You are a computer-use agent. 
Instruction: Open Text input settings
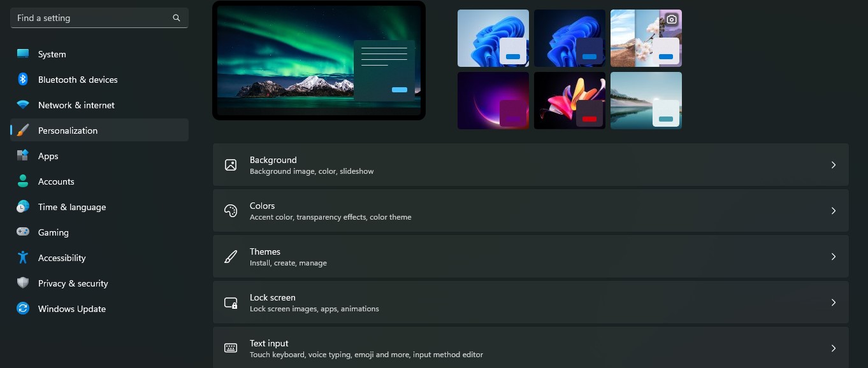[x=531, y=348]
